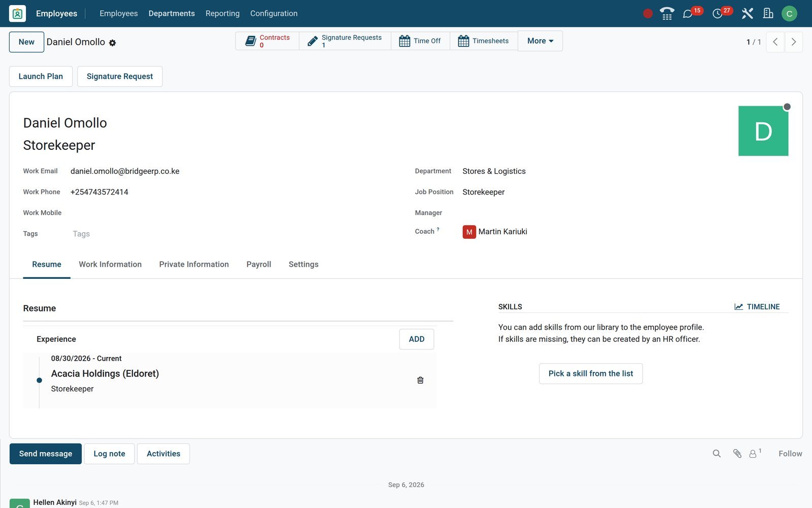The image size is (812, 508).
Task: Open the Reporting menu
Action: (x=222, y=14)
